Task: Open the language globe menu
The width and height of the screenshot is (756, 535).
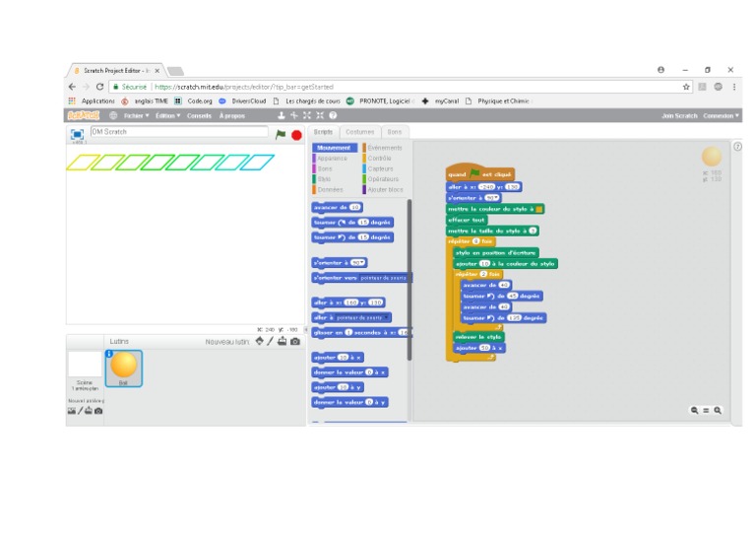Action: tap(113, 116)
